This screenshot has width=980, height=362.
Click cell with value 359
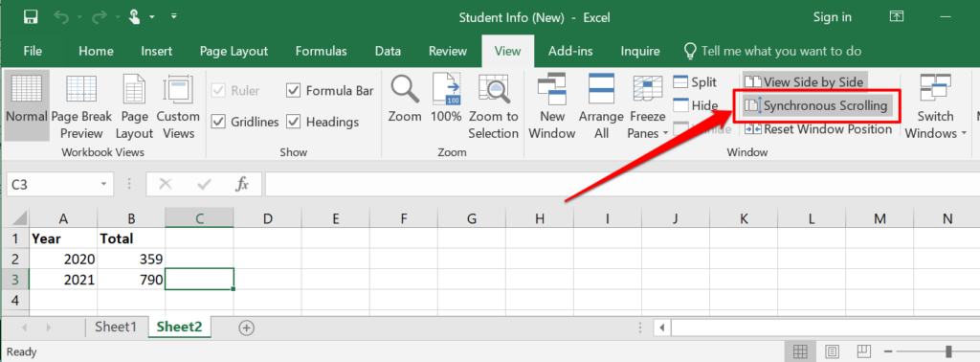[x=131, y=259]
